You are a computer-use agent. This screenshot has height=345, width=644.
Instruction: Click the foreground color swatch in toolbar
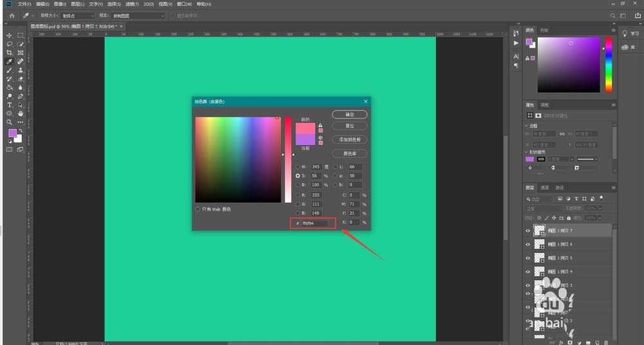point(12,133)
